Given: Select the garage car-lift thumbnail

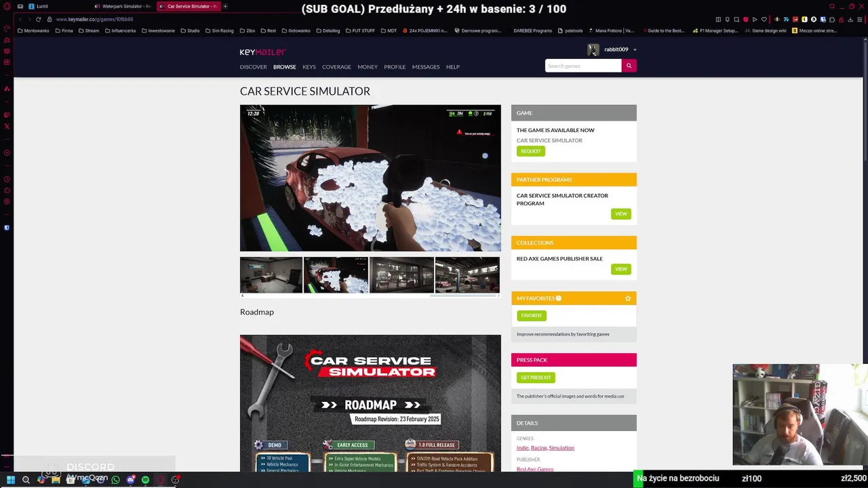Looking at the screenshot, I should point(467,274).
